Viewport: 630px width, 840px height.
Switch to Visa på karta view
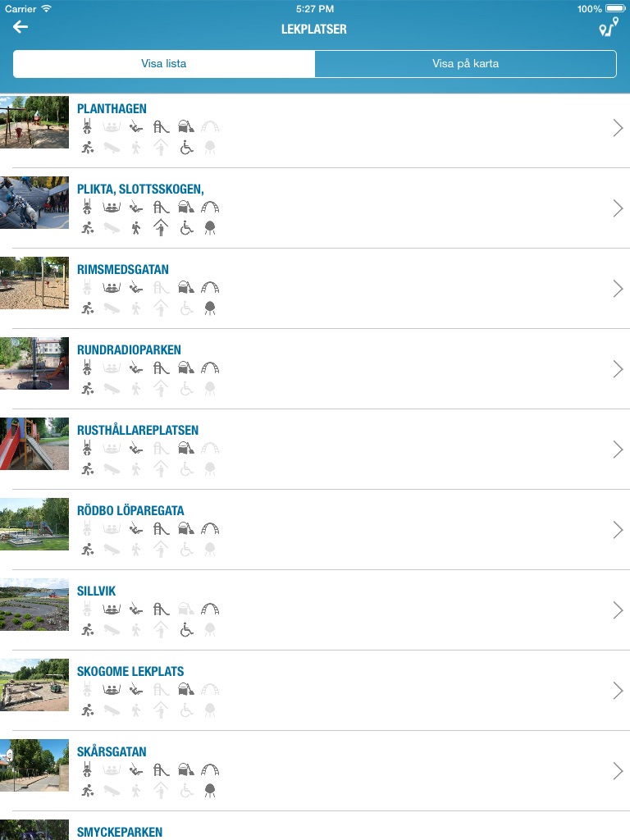466,64
